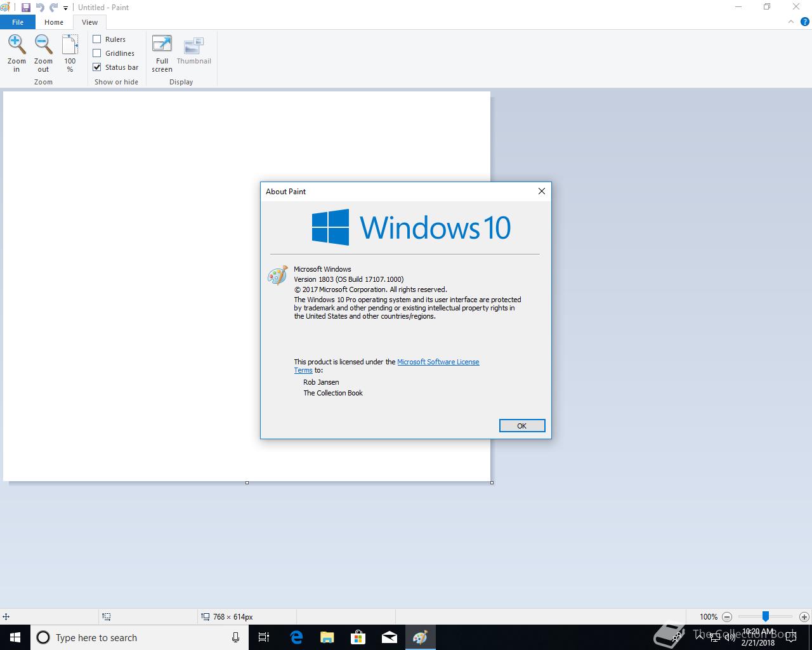This screenshot has height=650, width=812.
Task: Expand the Customize Quick Access Toolbar dropdown
Action: click(x=65, y=8)
